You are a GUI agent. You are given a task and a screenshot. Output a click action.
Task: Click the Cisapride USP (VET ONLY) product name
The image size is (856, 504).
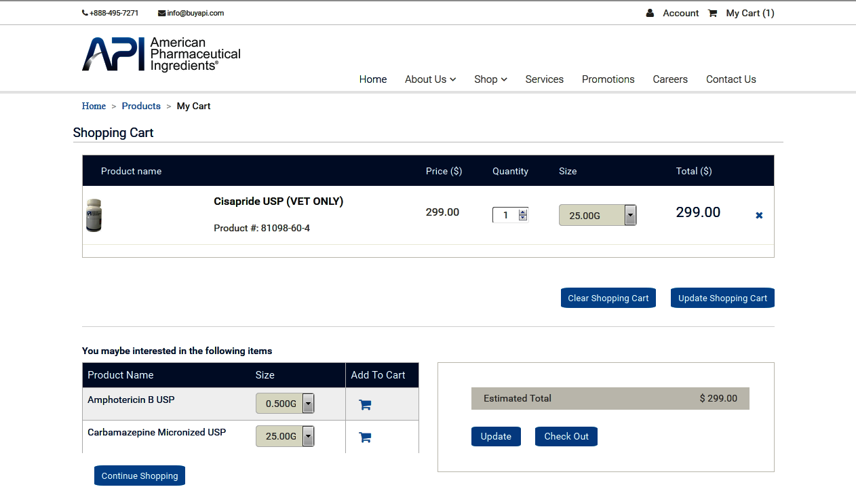pyautogui.click(x=279, y=201)
